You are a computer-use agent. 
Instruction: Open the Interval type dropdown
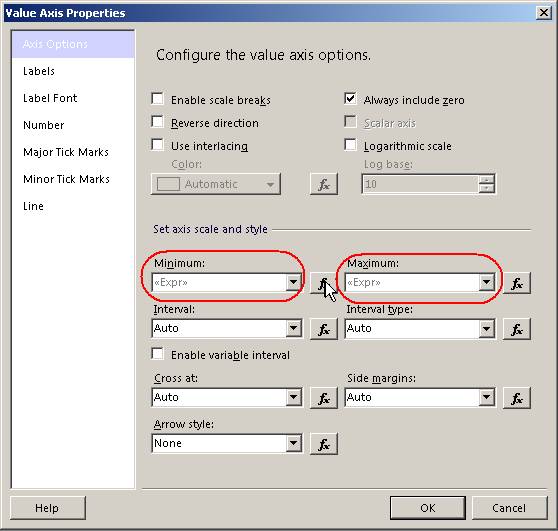pos(486,328)
